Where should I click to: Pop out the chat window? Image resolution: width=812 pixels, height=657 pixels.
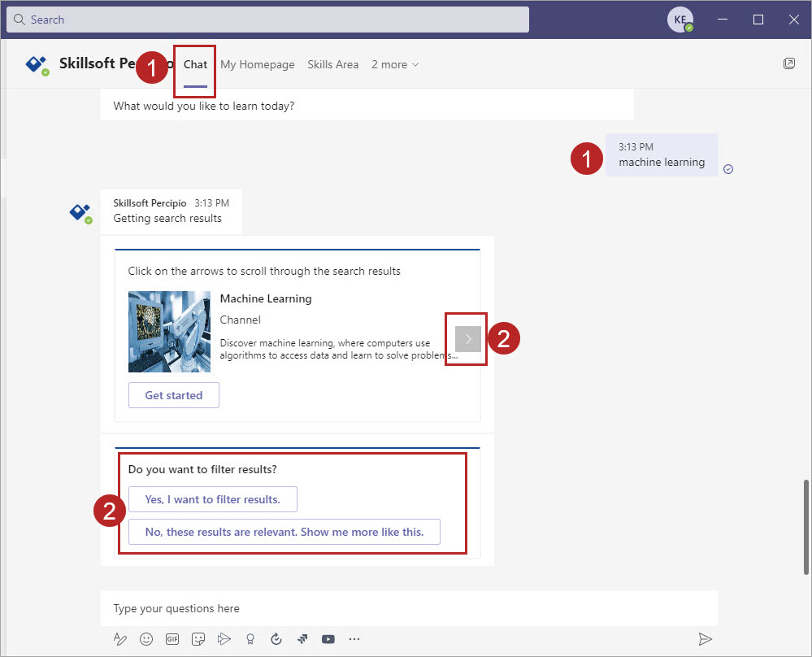coord(789,63)
